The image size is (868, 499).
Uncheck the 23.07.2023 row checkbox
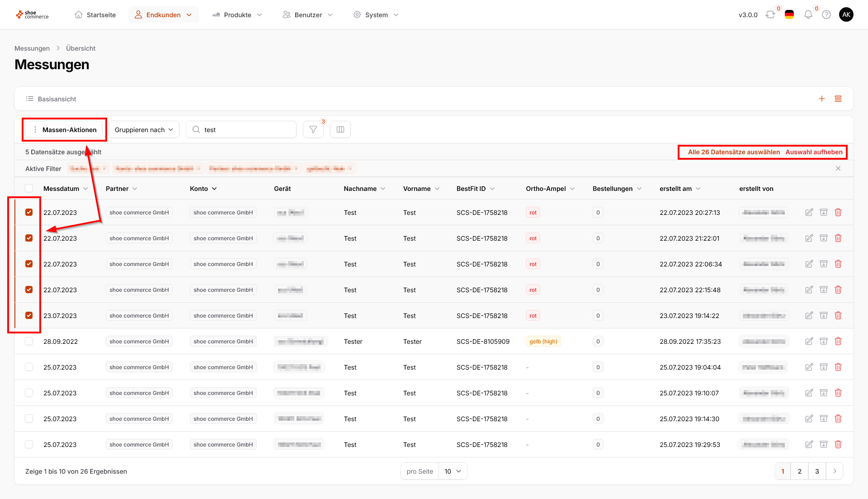point(29,316)
